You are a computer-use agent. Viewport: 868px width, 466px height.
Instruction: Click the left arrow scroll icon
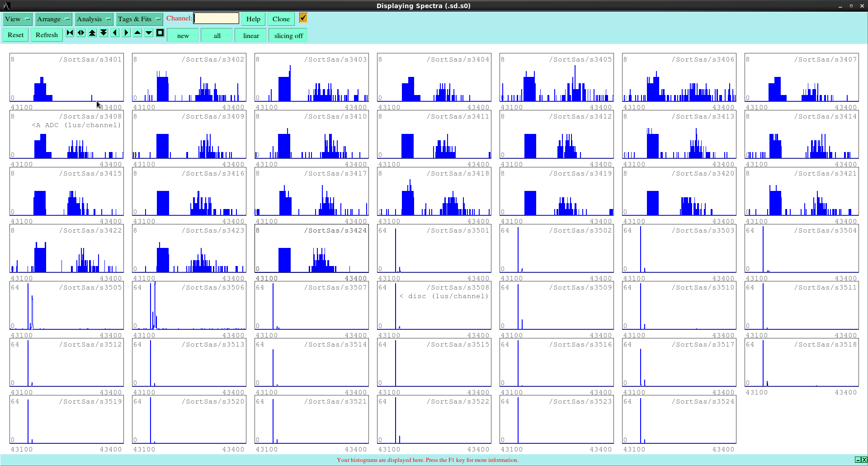[115, 33]
